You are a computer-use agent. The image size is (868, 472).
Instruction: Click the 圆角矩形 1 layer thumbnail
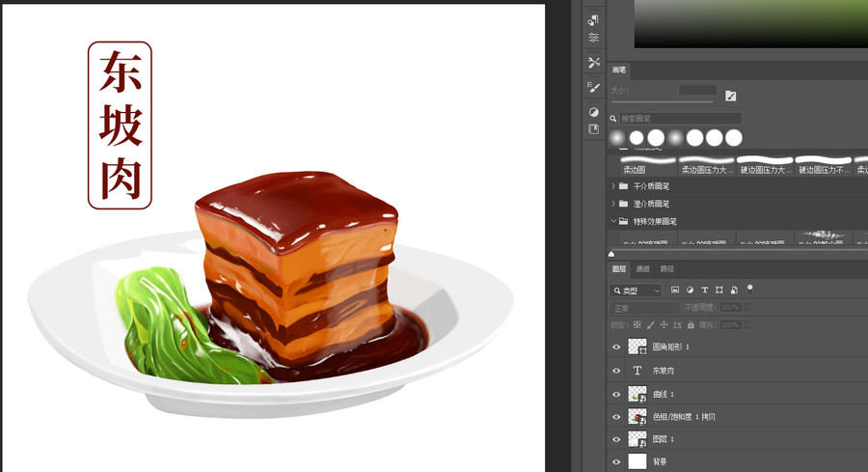click(x=637, y=347)
